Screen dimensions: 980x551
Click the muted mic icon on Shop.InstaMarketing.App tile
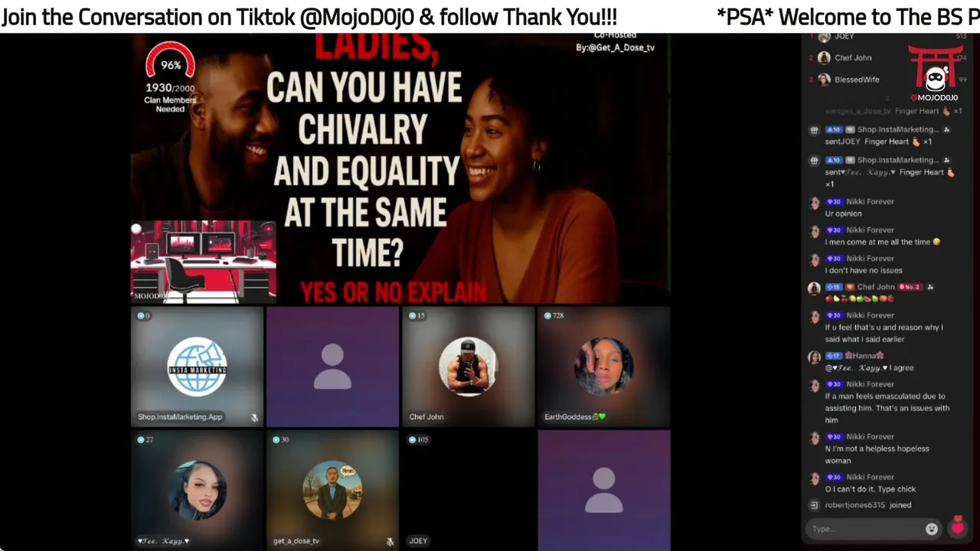click(x=254, y=418)
